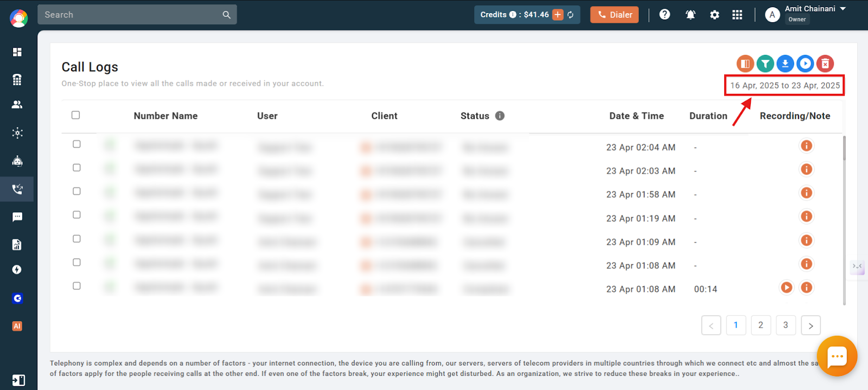
Task: Open the apps grid icon
Action: (x=737, y=15)
